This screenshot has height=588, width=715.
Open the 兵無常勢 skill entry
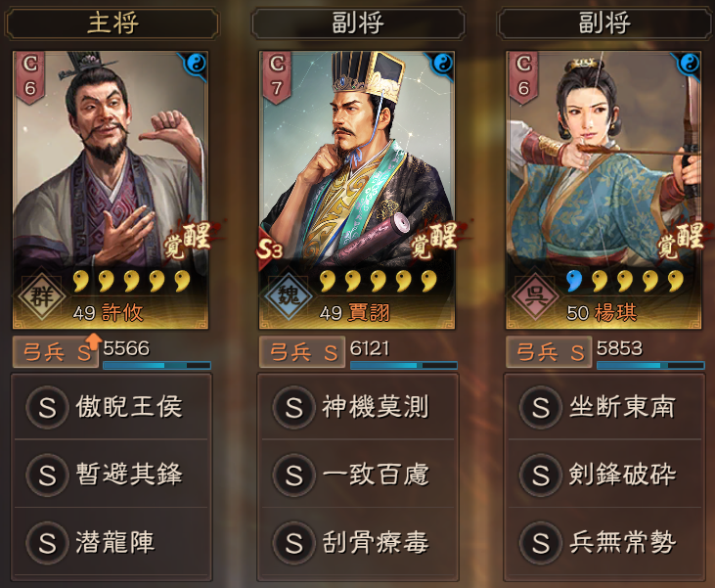pyautogui.click(x=604, y=542)
